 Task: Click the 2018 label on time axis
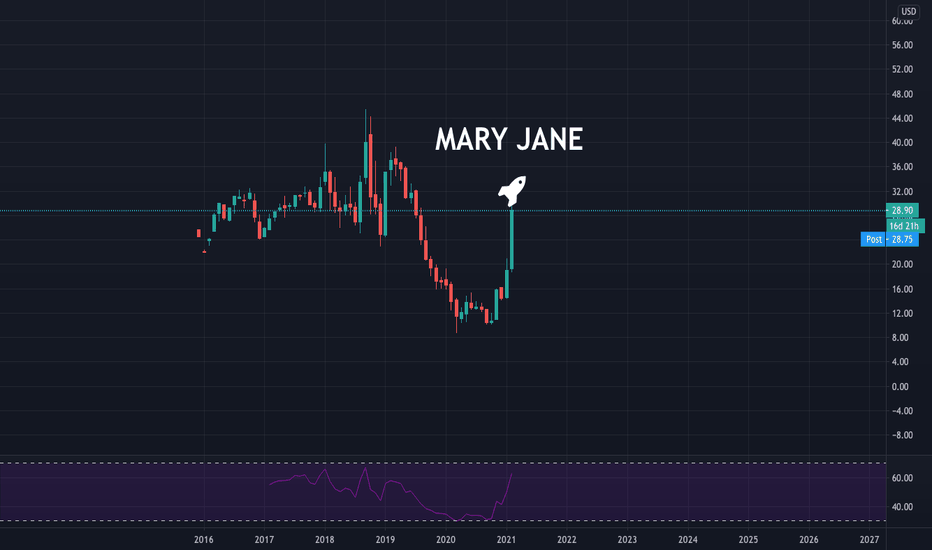[325, 540]
